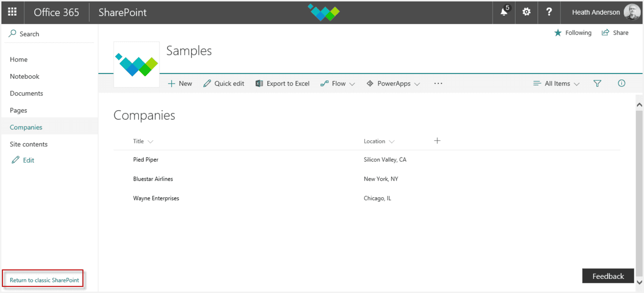Open the Office 365 app launcher waffle
This screenshot has width=644, height=293.
(x=13, y=12)
